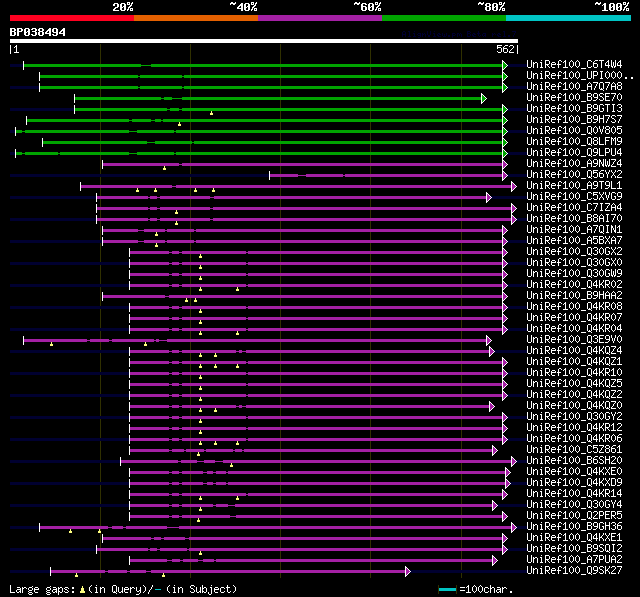Click the arrowhead ending the B9SE70 alignment bar
Viewport: 640px width, 597px height.
[484, 98]
